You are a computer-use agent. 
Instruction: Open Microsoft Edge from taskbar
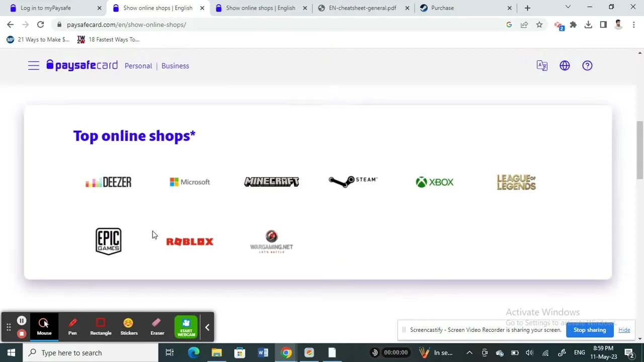(193, 353)
